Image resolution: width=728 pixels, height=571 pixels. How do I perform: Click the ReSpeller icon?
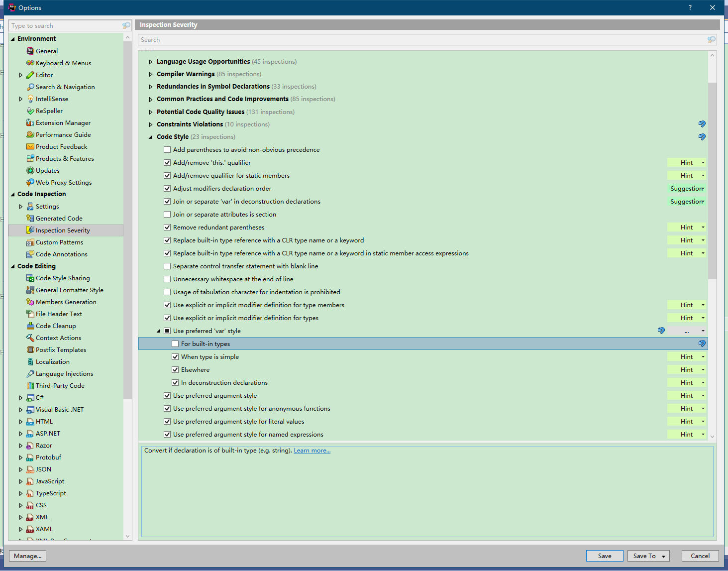click(30, 111)
